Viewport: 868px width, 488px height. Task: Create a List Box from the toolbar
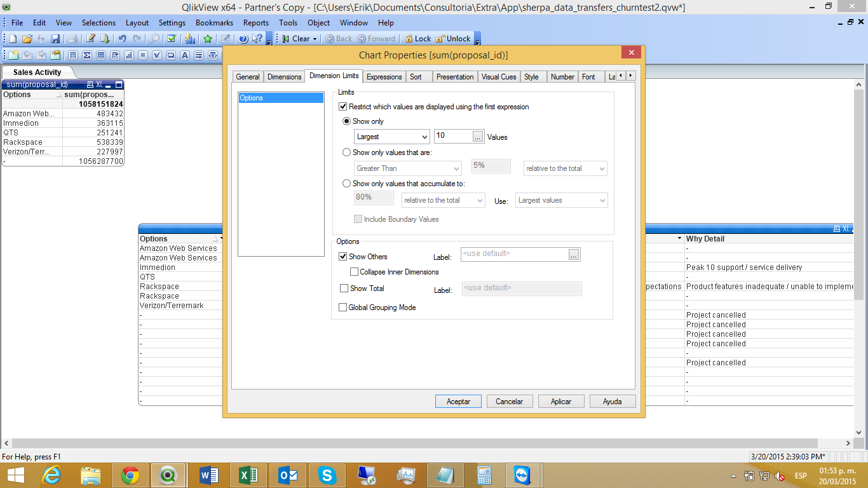pyautogui.click(x=73, y=55)
